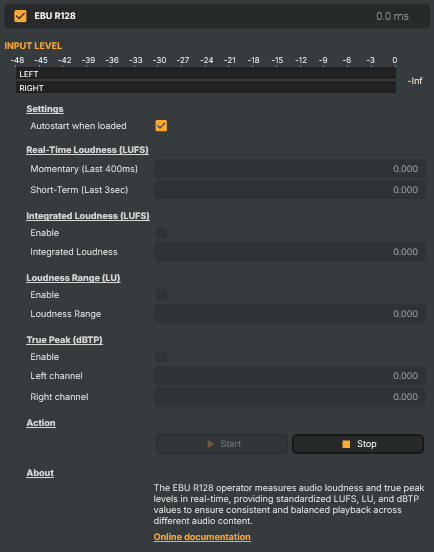Viewport: 434px width, 552px height.
Task: Collapse the Action section header
Action: pyautogui.click(x=41, y=423)
